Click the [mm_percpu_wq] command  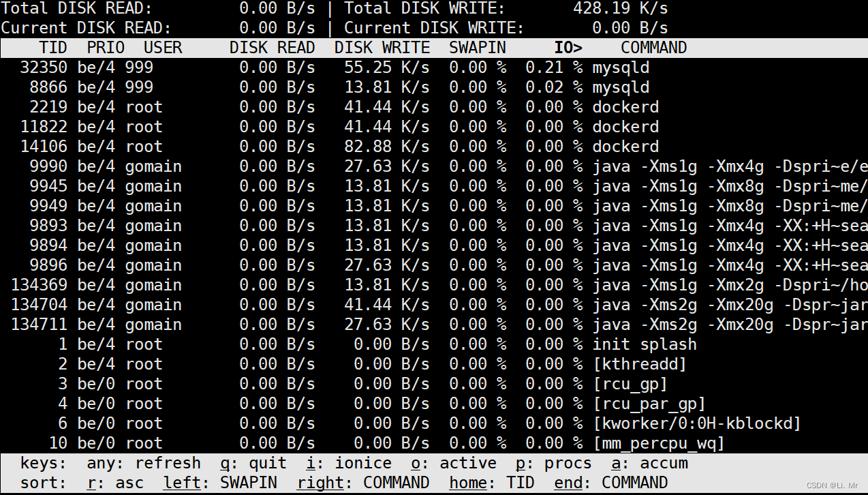point(659,443)
